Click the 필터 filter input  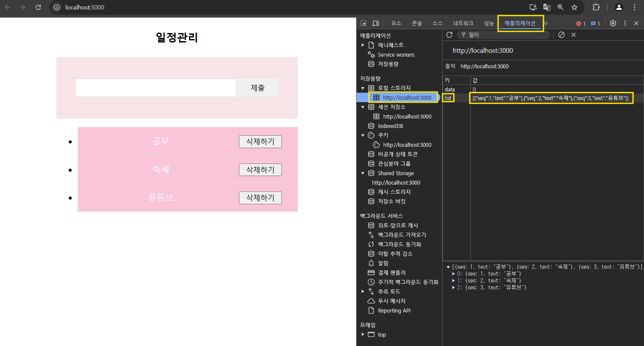pyautogui.click(x=504, y=35)
